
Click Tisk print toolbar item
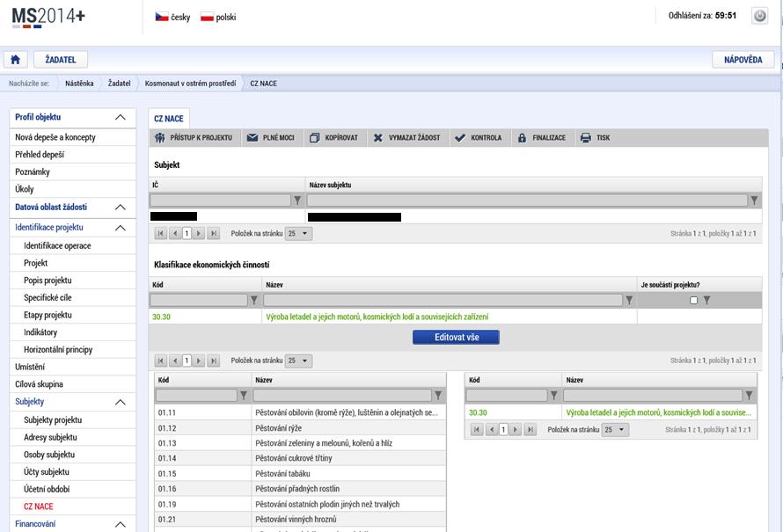point(596,138)
